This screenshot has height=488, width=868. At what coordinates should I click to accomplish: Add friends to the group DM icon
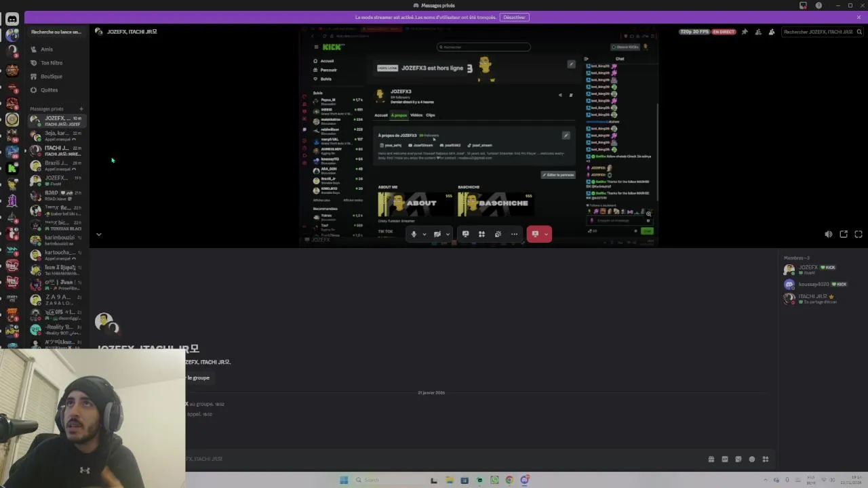click(758, 32)
